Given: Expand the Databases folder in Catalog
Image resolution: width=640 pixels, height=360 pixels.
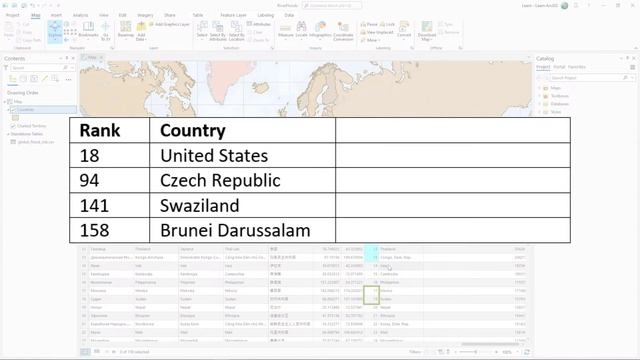Looking at the screenshot, I should click(540, 104).
